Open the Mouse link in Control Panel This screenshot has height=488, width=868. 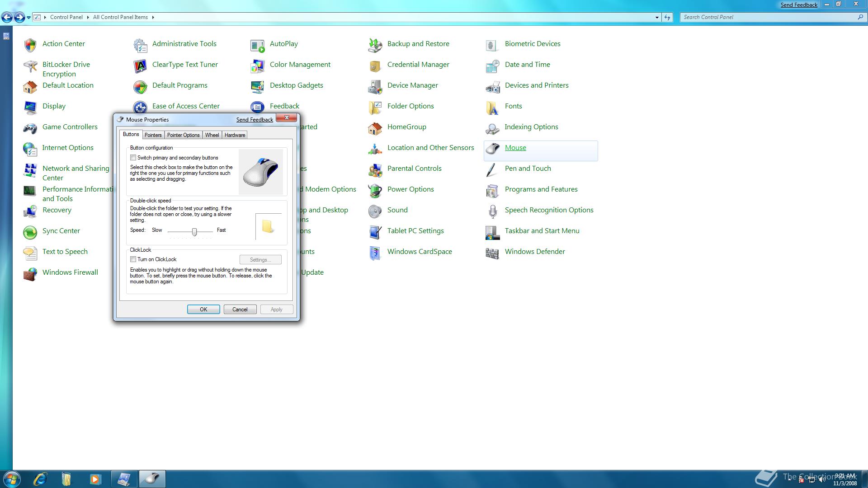coord(515,148)
